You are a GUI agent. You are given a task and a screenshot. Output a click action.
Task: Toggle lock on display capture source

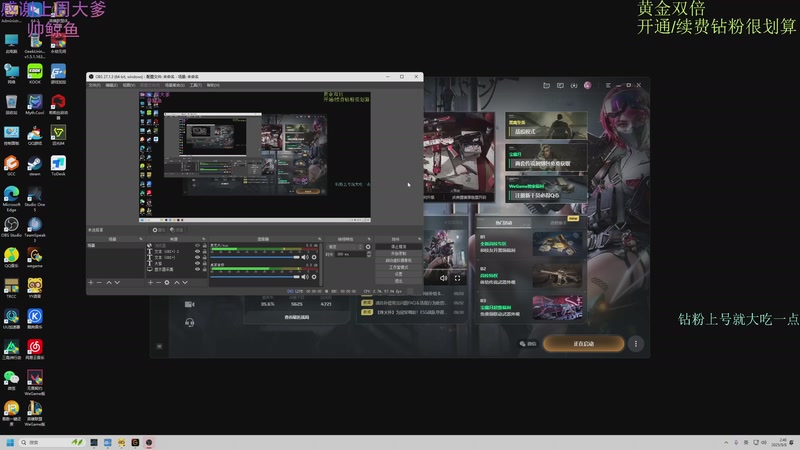(205, 269)
